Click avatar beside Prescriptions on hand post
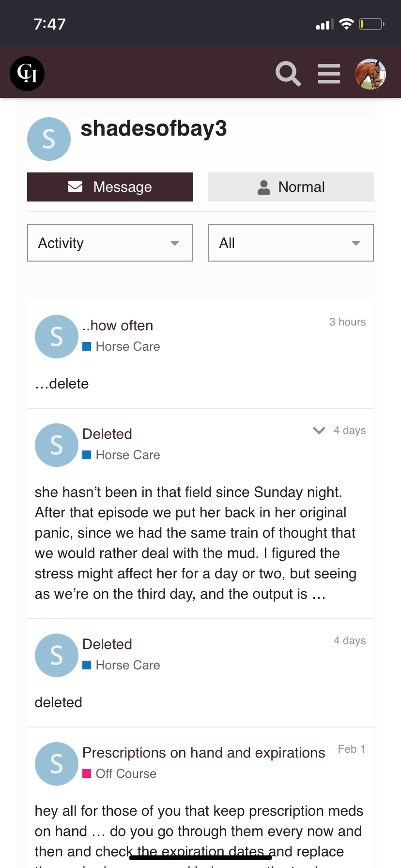 point(57,764)
